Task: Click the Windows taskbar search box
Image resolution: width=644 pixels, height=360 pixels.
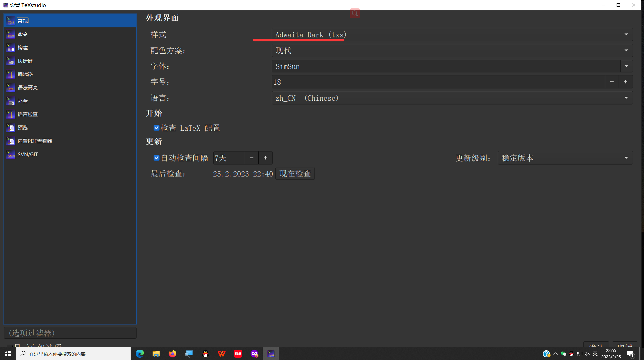Action: (73, 354)
